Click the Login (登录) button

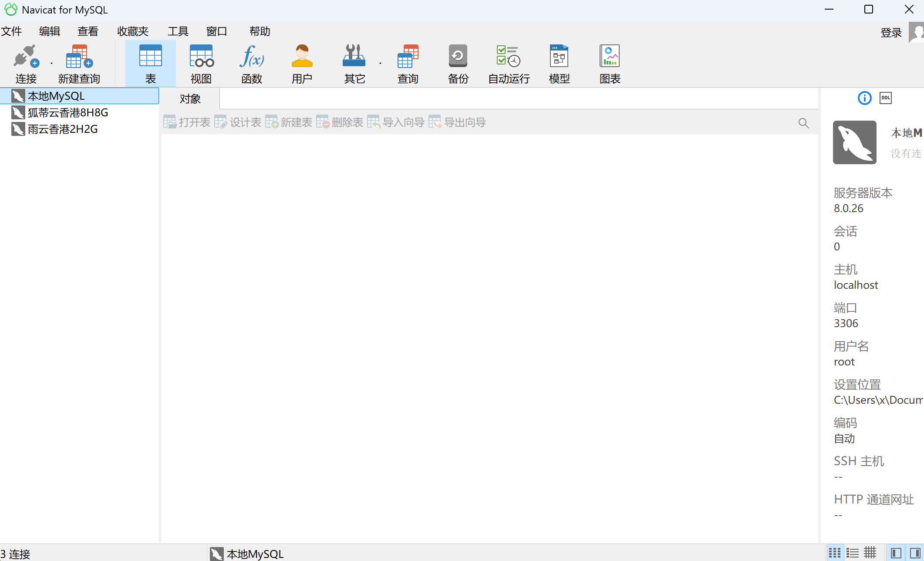tap(890, 33)
